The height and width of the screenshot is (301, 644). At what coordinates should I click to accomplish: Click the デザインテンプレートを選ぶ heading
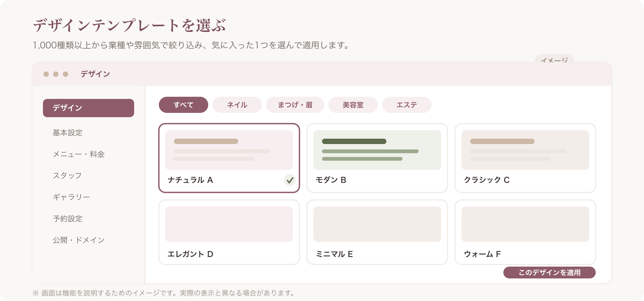click(x=130, y=25)
